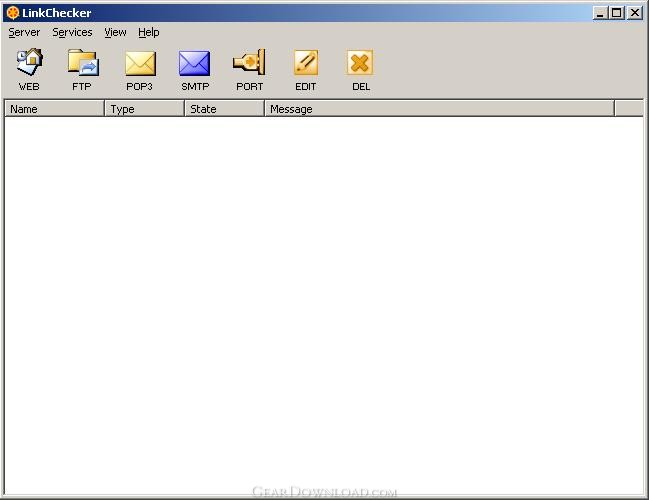Minimize the LinkChecker window
Viewport: 649px width, 500px height.
[x=600, y=13]
